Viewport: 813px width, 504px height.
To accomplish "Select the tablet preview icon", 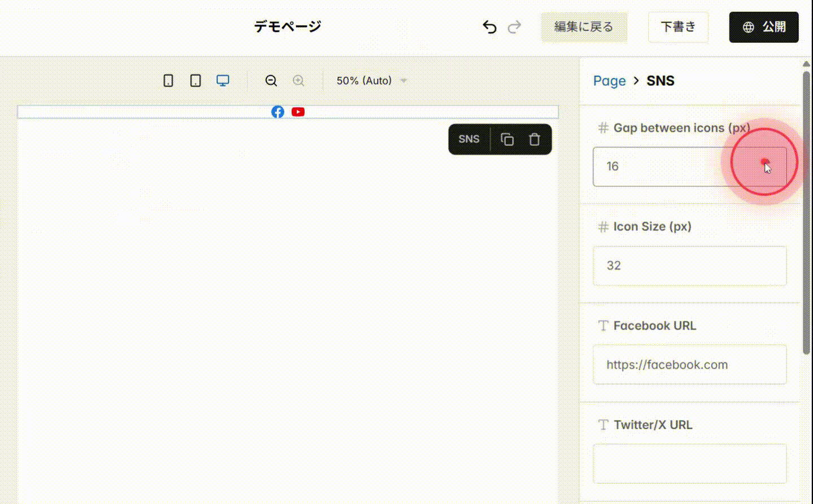I will [x=195, y=80].
